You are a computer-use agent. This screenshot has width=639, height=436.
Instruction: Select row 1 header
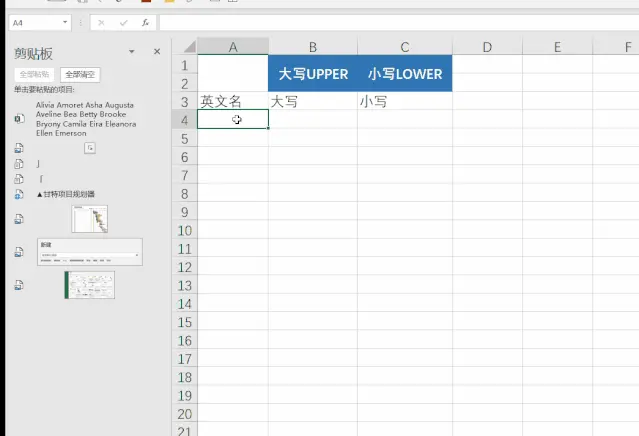tap(185, 65)
